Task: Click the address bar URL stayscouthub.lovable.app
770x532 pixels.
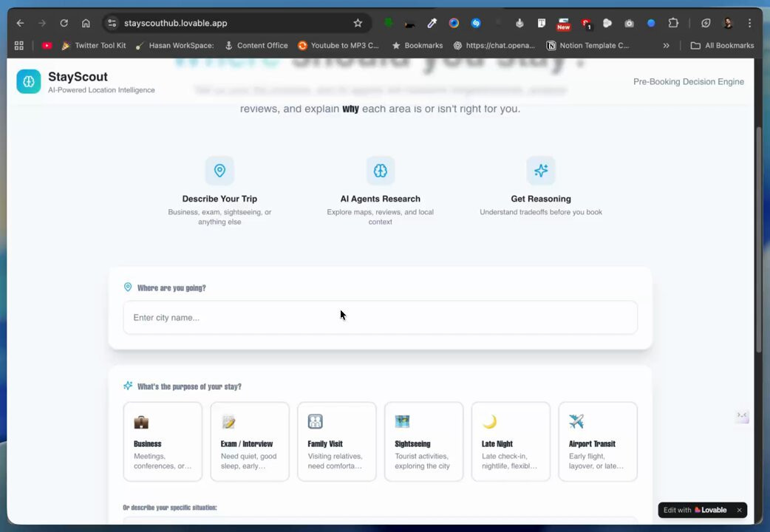Action: pyautogui.click(x=175, y=23)
